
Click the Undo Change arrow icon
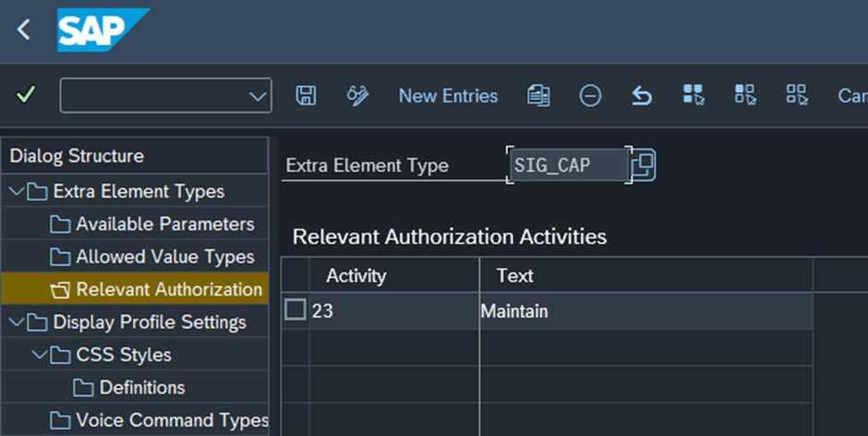(x=642, y=95)
